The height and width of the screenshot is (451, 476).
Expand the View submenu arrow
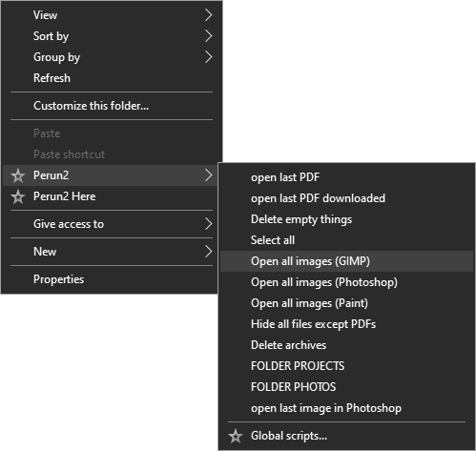(208, 15)
